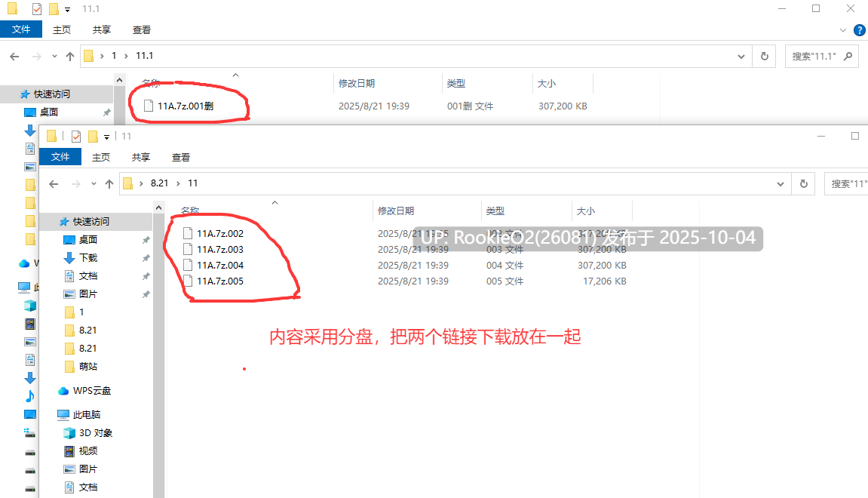Open 文件 tab in 11.1 window
The height and width of the screenshot is (498, 868).
click(21, 29)
